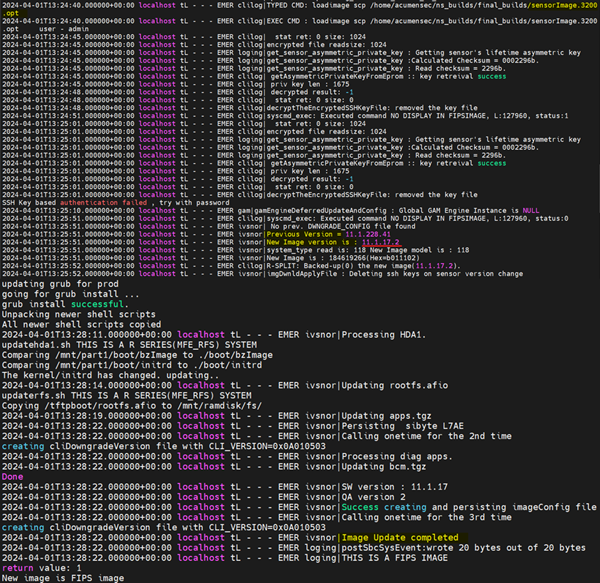Click 'Comparing /mnt/part1/boot/bzImage' line
The height and width of the screenshot is (583, 600).
tap(137, 355)
